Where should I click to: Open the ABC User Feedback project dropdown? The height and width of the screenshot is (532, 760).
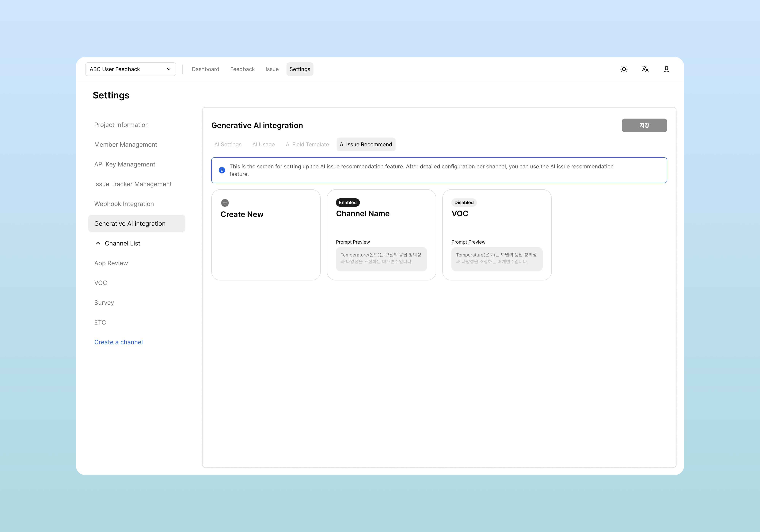[130, 69]
